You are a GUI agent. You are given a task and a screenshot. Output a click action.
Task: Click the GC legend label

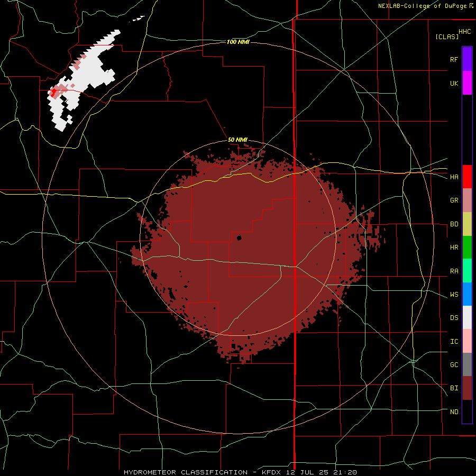coord(454,365)
